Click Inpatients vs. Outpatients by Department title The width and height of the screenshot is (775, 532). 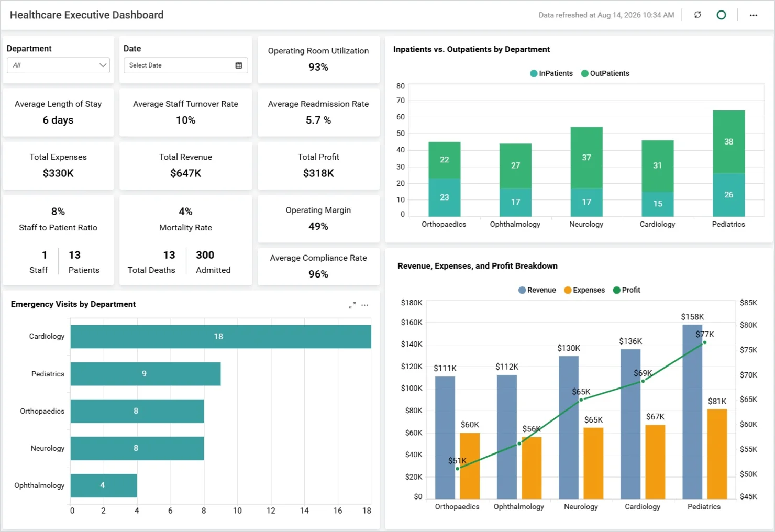click(x=471, y=49)
